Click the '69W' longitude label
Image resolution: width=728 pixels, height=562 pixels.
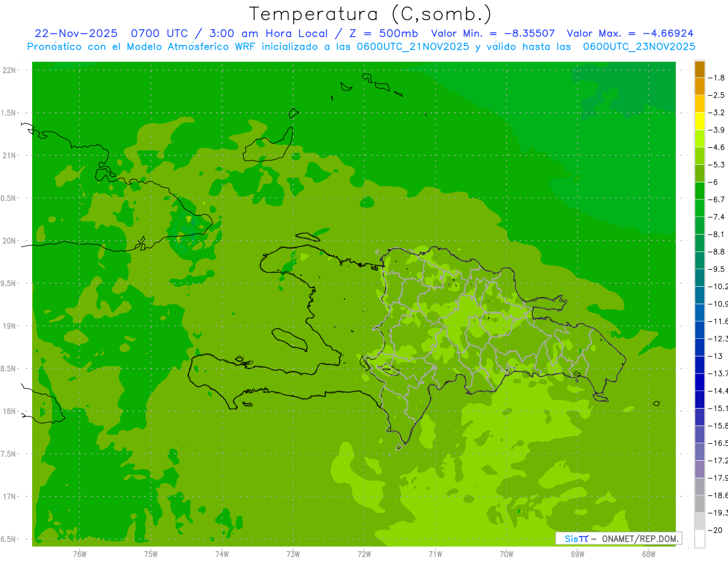(x=578, y=554)
